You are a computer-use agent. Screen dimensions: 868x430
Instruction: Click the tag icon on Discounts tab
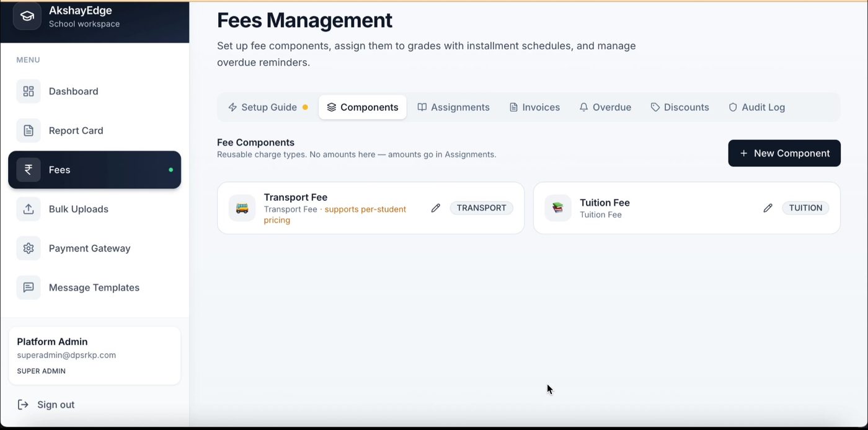point(655,107)
